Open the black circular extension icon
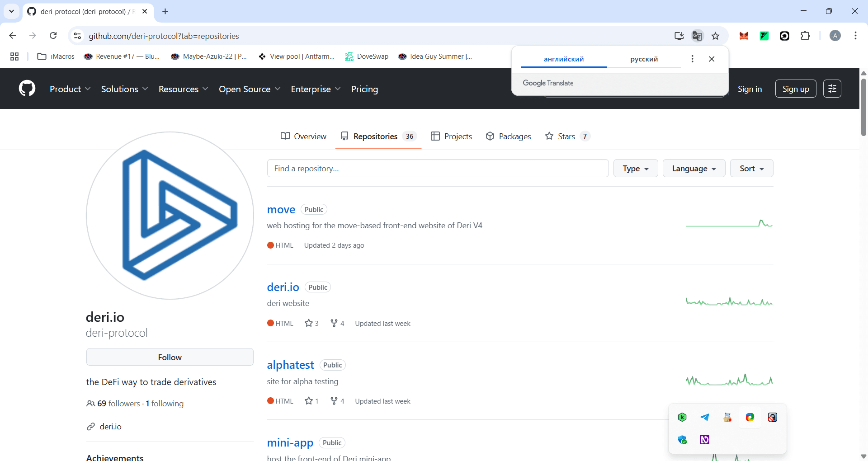The image size is (868, 461). [x=785, y=36]
